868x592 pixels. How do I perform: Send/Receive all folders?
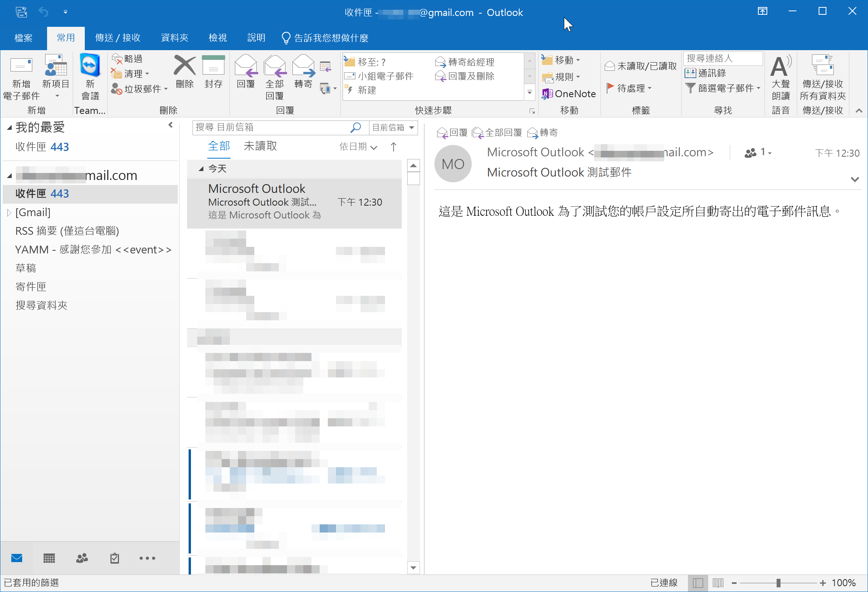pos(822,78)
